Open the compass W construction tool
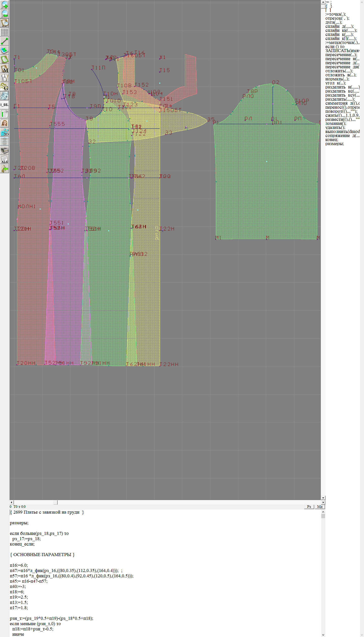 5,78
